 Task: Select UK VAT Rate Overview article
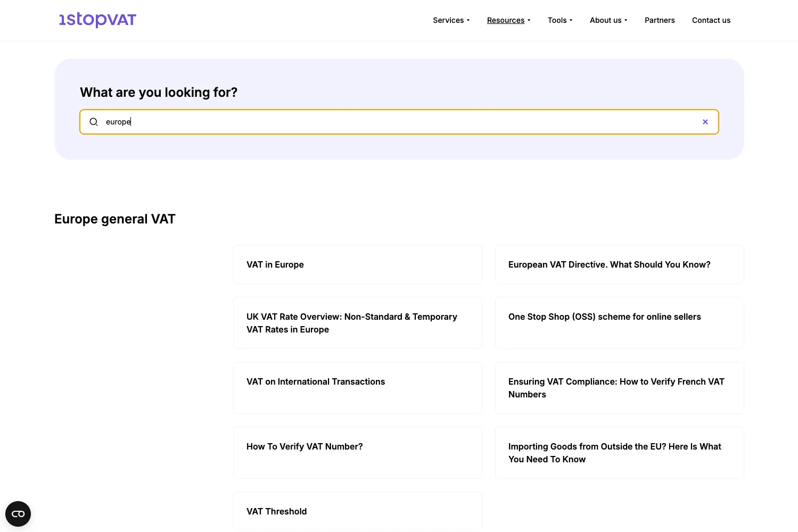357,323
